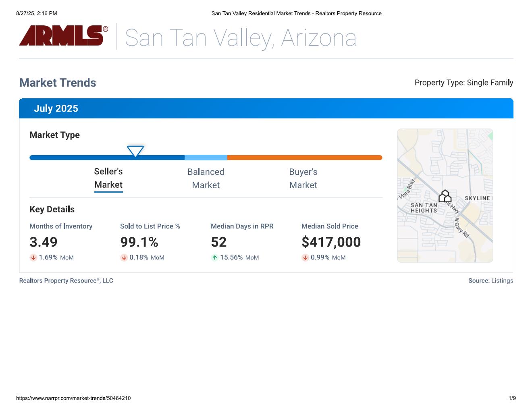532x411 pixels.
Task: Open the Property Type: Single Family selector
Action: coord(464,83)
